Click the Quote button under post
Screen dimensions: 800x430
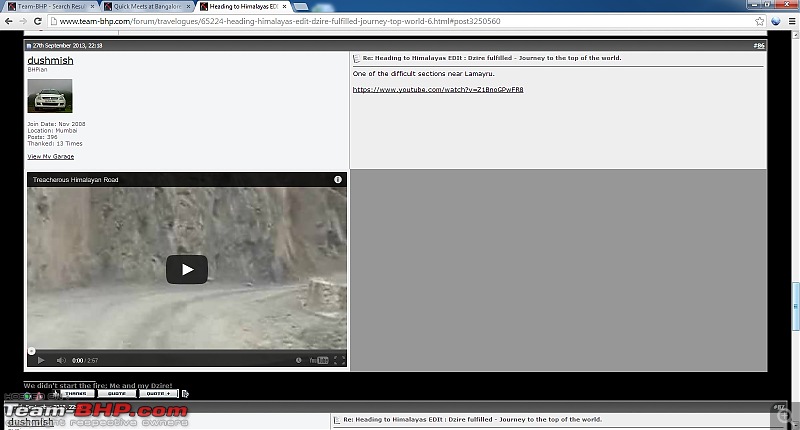point(117,394)
